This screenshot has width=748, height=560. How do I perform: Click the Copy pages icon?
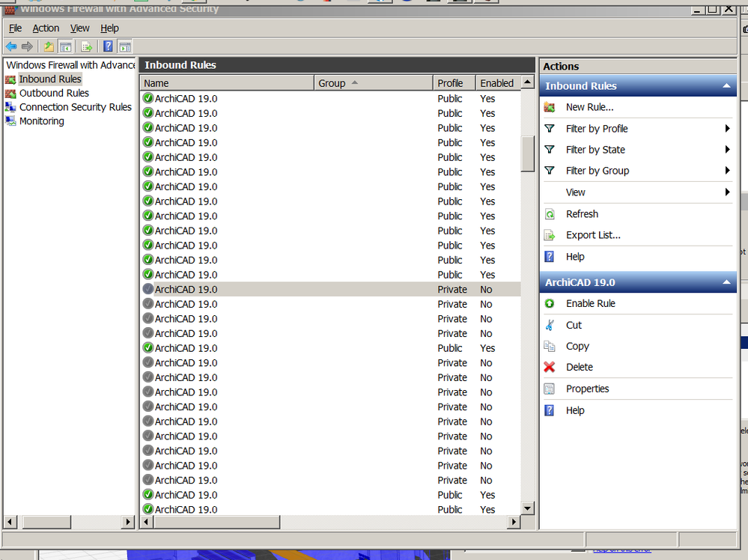pos(550,346)
